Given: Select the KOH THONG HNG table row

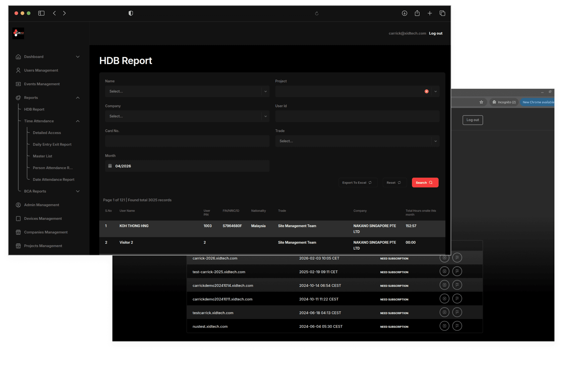Looking at the screenshot, I should pyautogui.click(x=272, y=229).
